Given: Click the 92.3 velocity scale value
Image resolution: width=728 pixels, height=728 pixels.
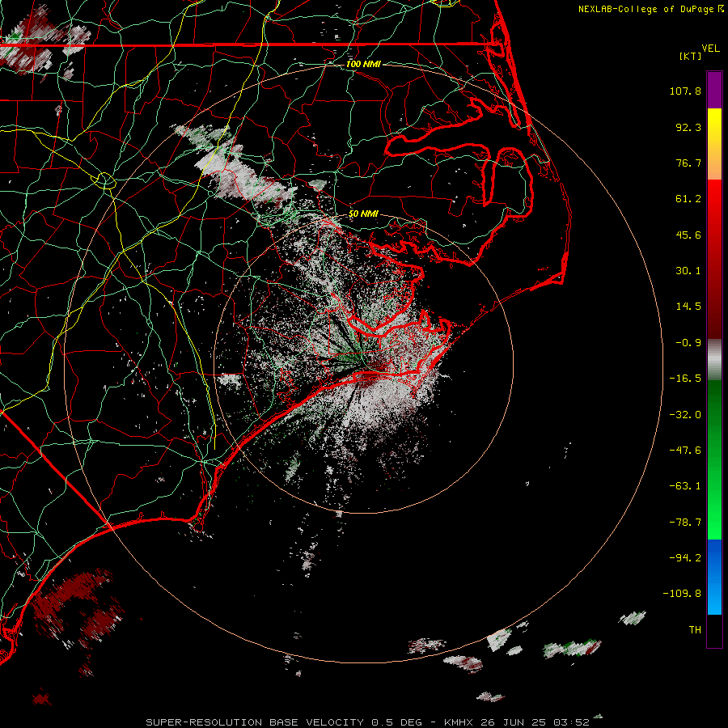Looking at the screenshot, I should pos(688,127).
